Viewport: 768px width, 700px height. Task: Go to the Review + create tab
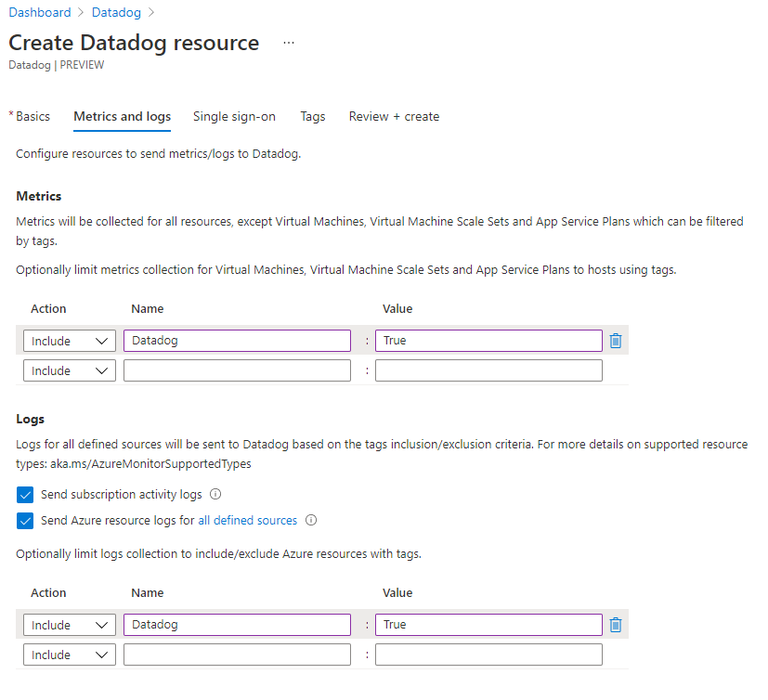click(x=394, y=116)
